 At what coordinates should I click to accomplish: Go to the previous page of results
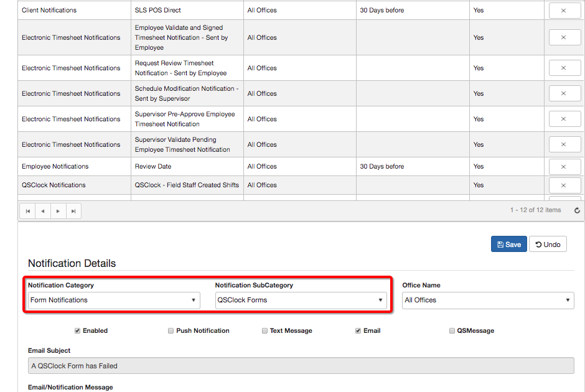point(42,210)
